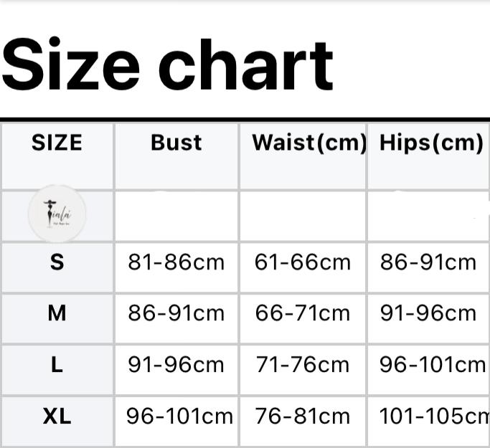Click the L size row label
Image resolution: width=490 pixels, height=448 pixels.
(57, 365)
